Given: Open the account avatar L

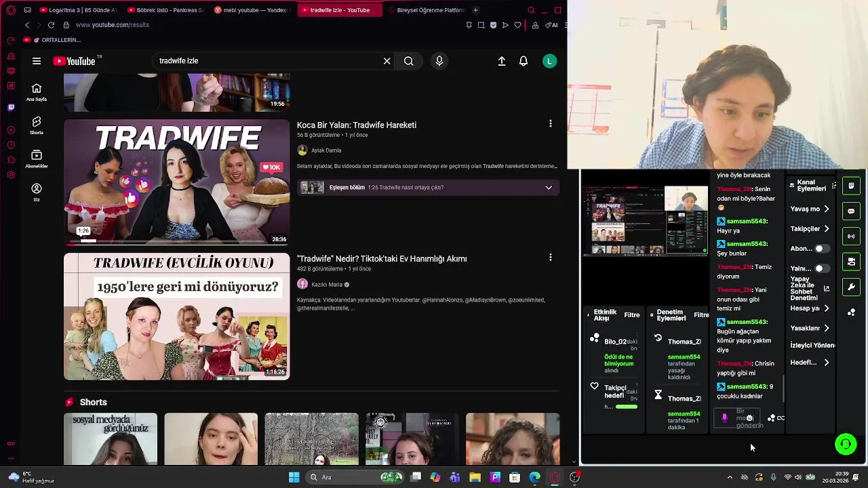Looking at the screenshot, I should 550,61.
